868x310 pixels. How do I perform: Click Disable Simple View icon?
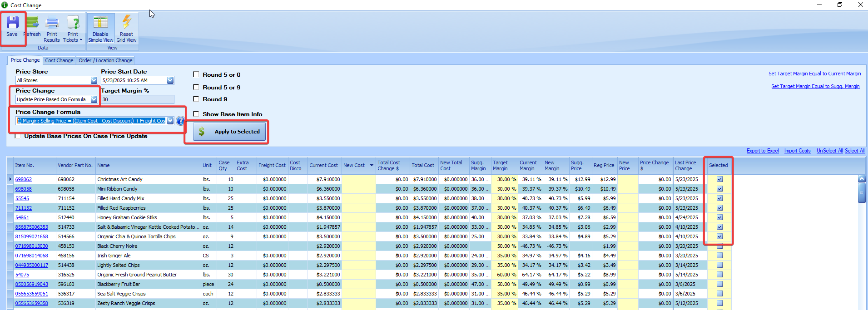point(100,23)
